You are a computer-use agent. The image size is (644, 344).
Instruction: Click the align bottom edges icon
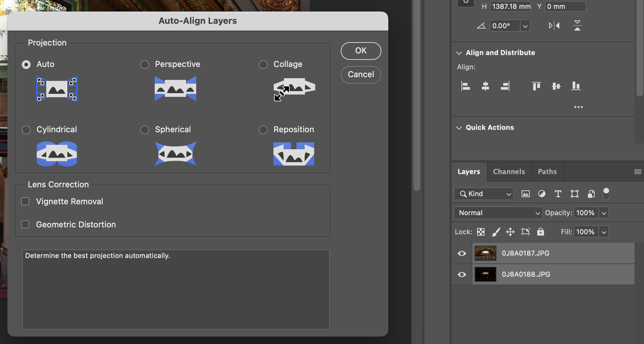coord(576,86)
